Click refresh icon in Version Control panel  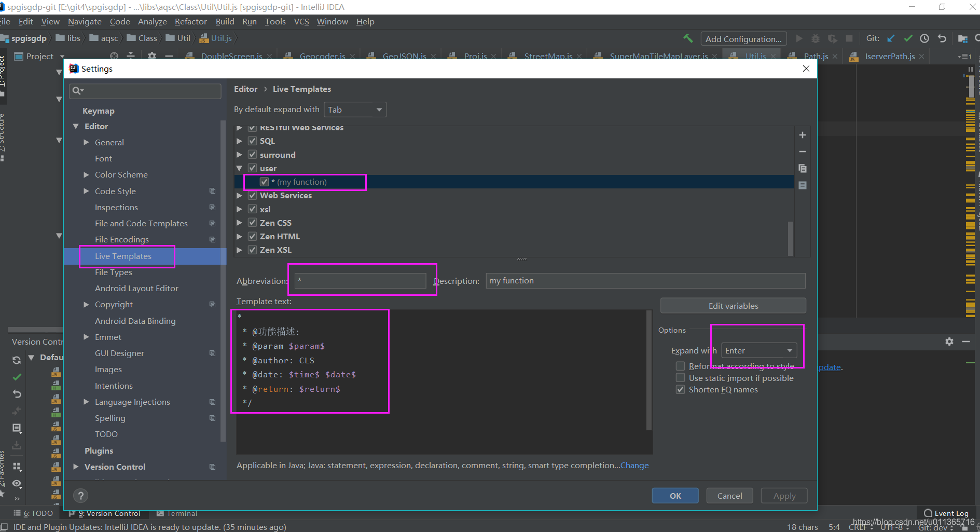pyautogui.click(x=17, y=360)
